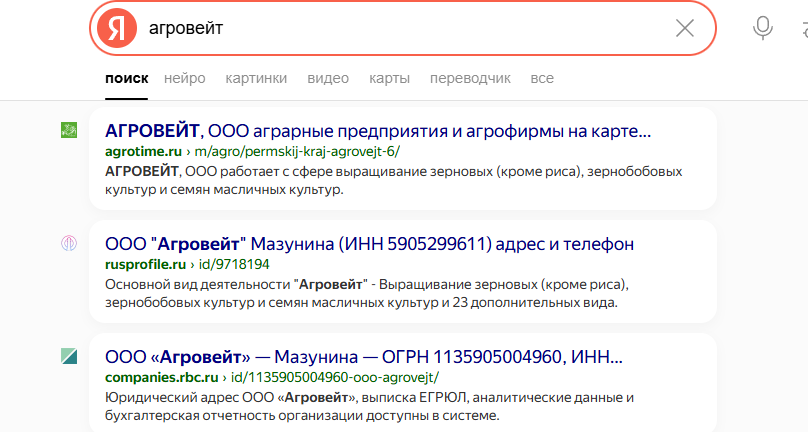The height and width of the screenshot is (432, 808).
Task: Open rusprofile path id/9718194
Action: (x=234, y=264)
